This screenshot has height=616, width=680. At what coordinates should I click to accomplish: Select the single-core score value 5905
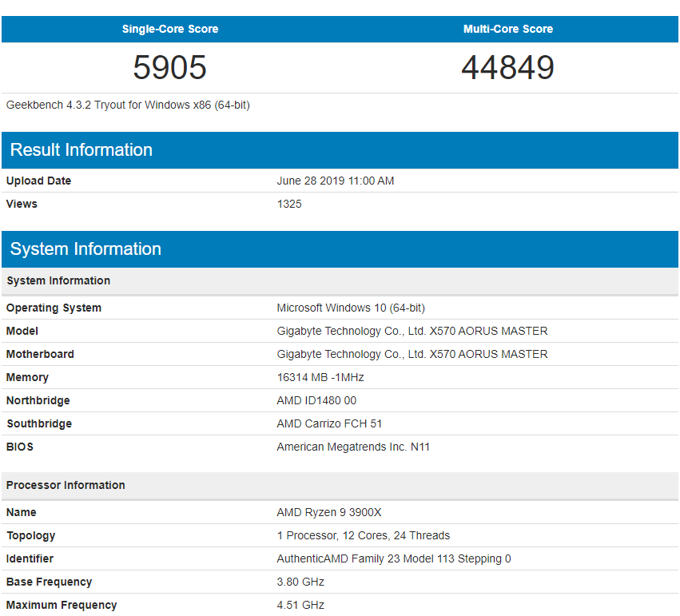tap(169, 67)
